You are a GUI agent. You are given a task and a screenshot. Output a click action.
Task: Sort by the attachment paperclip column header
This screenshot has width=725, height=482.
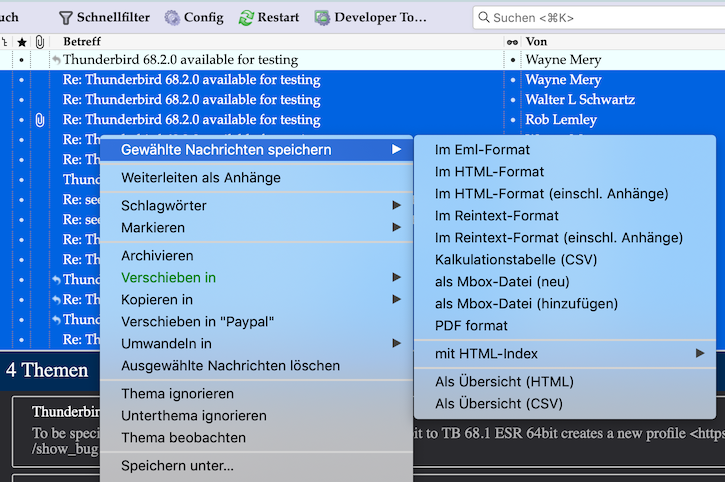pyautogui.click(x=40, y=42)
